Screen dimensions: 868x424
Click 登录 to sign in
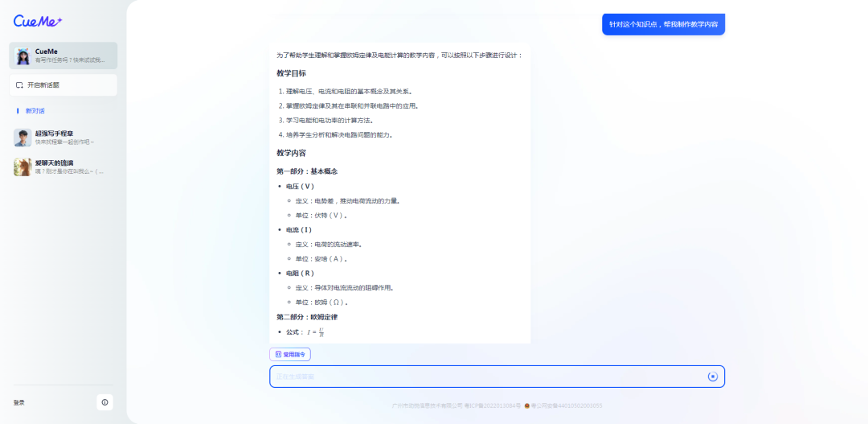tap(18, 403)
